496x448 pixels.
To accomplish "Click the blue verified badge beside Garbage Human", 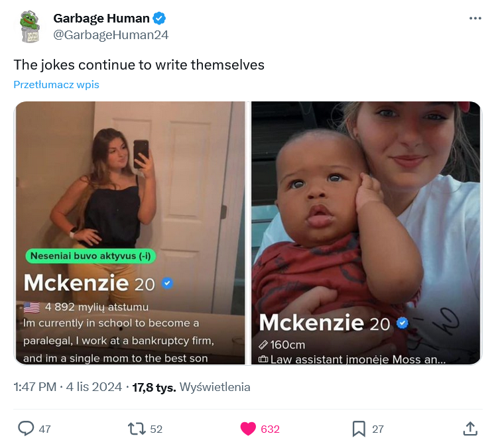I will [160, 19].
